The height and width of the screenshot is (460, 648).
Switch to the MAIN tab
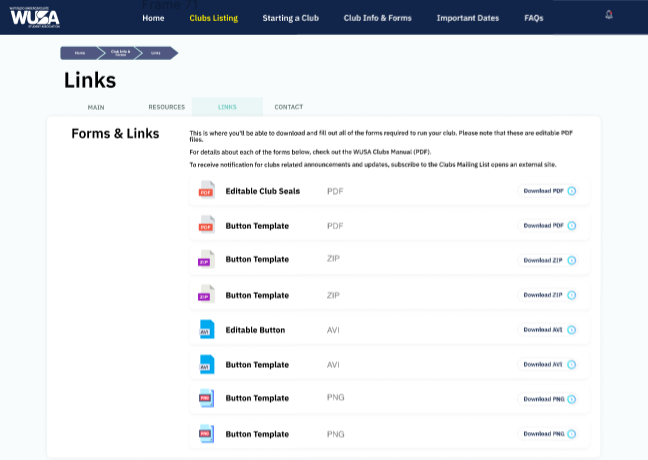pyautogui.click(x=96, y=107)
